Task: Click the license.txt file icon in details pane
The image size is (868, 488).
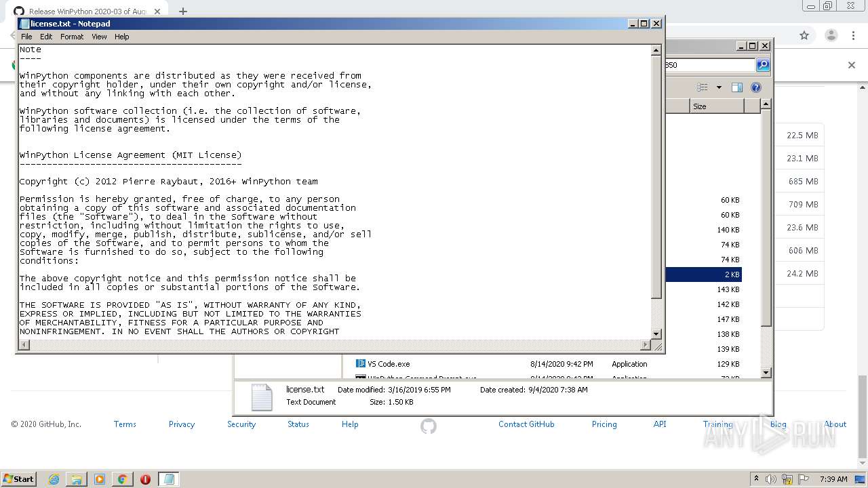Action: click(x=262, y=397)
